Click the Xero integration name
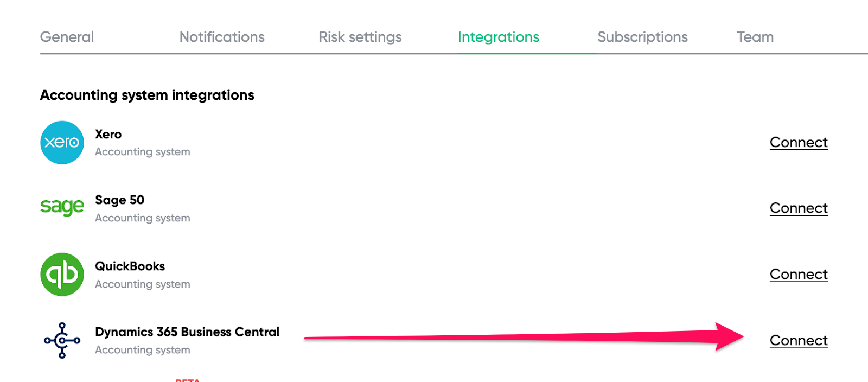 tap(108, 134)
